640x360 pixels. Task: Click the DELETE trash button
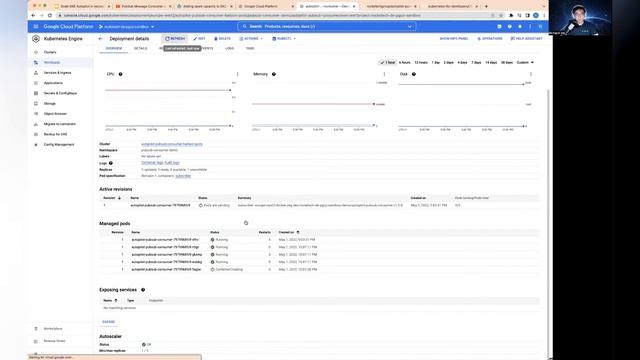click(222, 39)
